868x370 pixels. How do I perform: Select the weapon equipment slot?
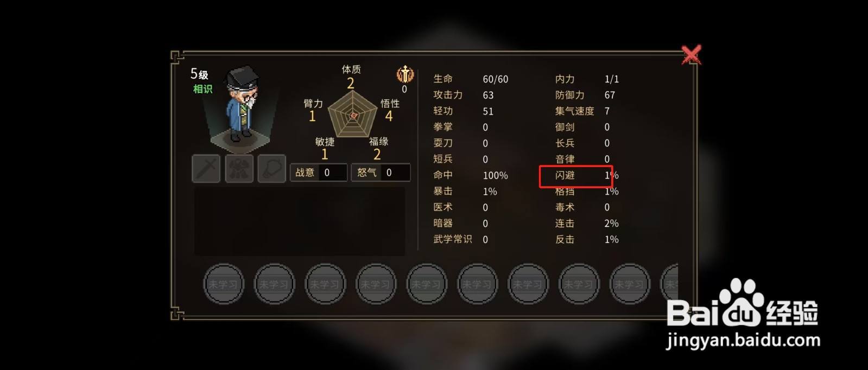point(206,169)
